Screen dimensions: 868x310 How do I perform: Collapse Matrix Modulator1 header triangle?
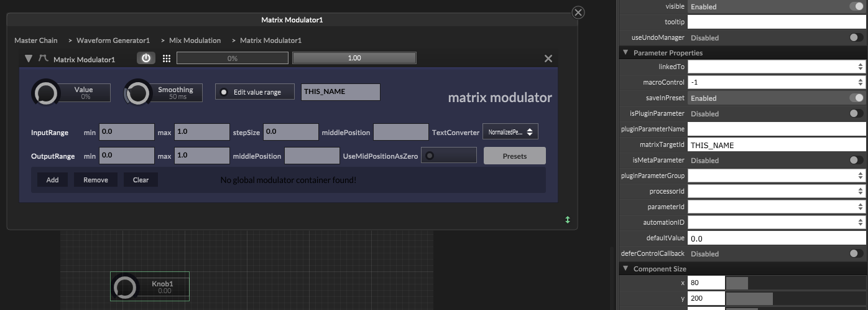29,59
